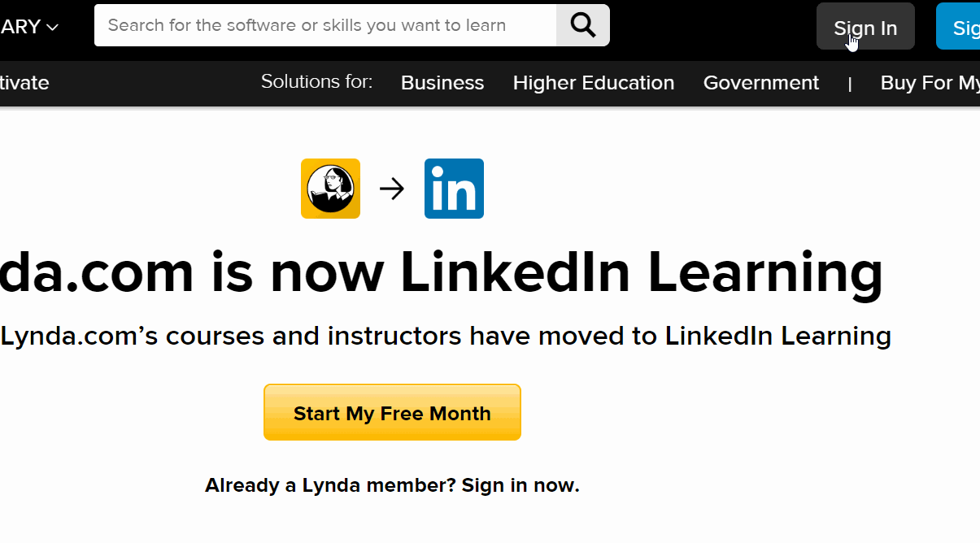Viewport: 980px width, 543px height.
Task: Click the arrow between the two logos
Action: point(392,189)
